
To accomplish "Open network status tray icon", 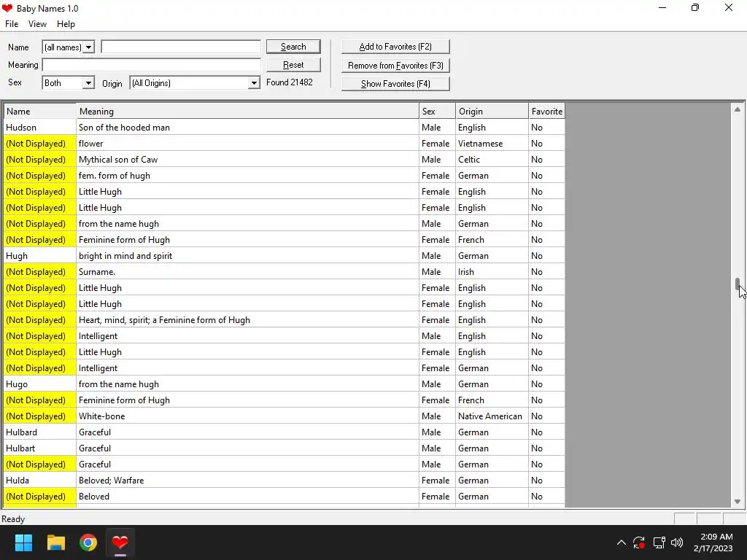I will [659, 542].
